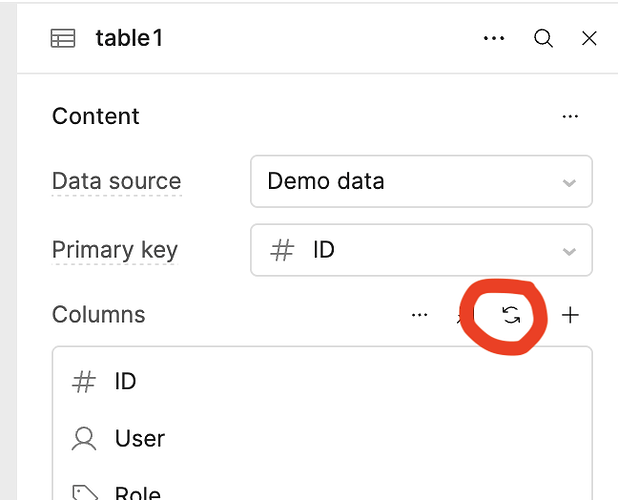The width and height of the screenshot is (618, 500).
Task: Click the circled regenerate columns icon
Action: 511,315
